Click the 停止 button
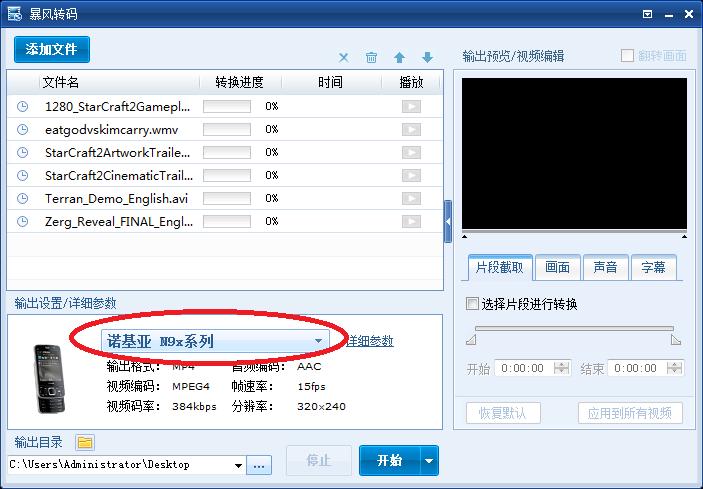The width and height of the screenshot is (703, 489). click(x=319, y=460)
